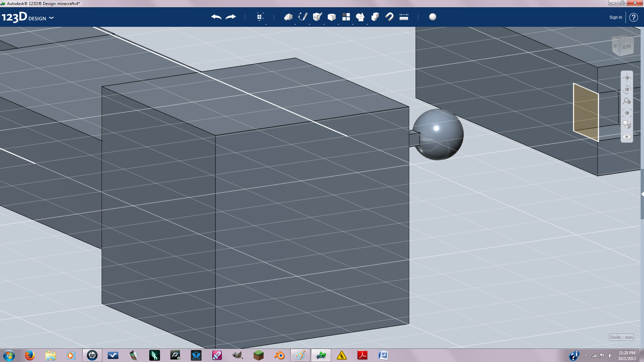Open the Primitives shapes tool
This screenshot has width=644, height=362.
pos(288,17)
